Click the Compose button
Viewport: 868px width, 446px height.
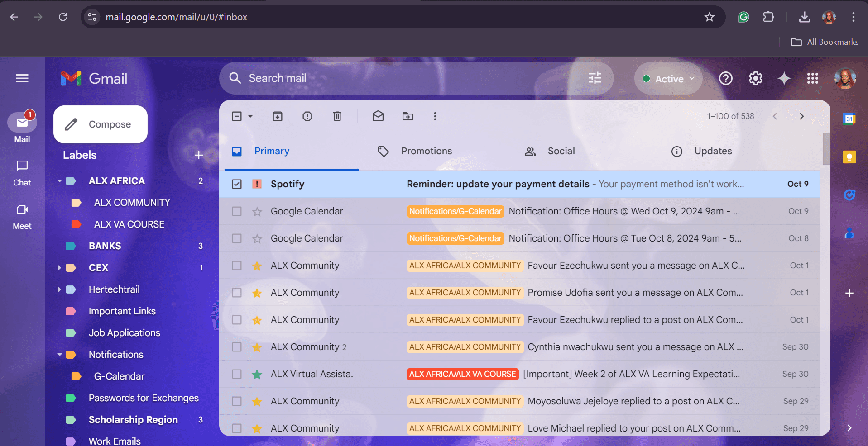click(101, 124)
